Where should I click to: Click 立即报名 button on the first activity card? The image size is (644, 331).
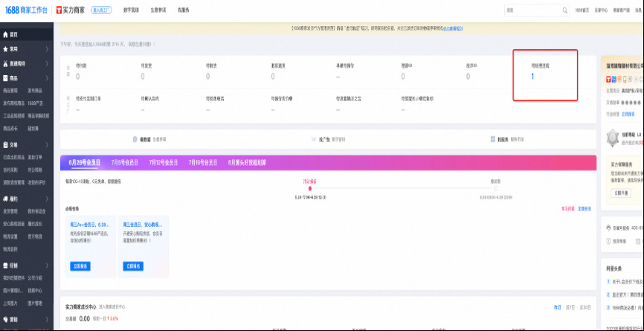80,266
